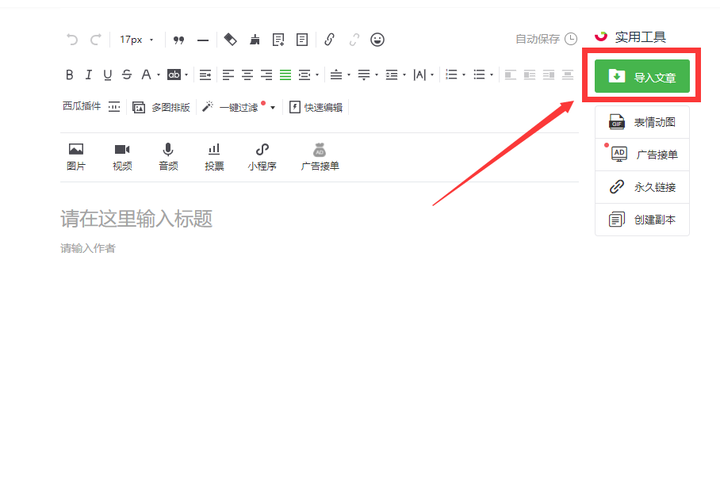This screenshot has height=501, width=720.
Task: Insert a mini program via 小程序
Action: [x=262, y=157]
